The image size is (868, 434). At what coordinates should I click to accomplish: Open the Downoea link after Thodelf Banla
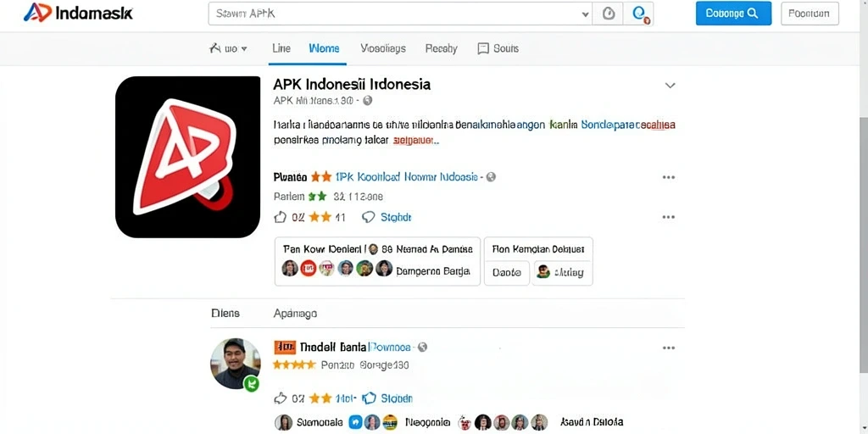pos(390,347)
